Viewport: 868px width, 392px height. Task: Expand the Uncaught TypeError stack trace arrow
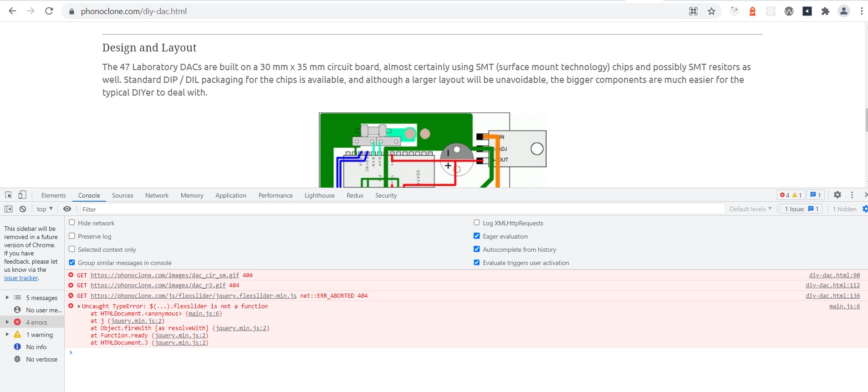coord(79,306)
